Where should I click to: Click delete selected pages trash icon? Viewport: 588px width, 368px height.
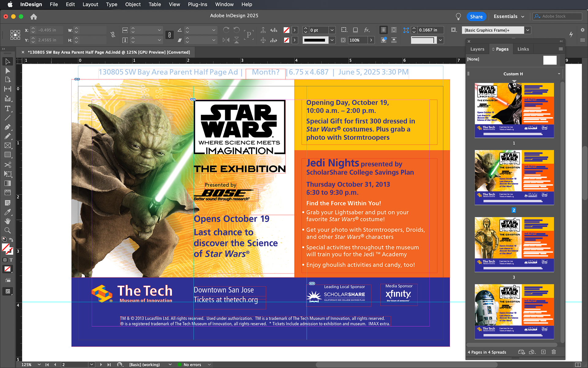[x=554, y=352]
